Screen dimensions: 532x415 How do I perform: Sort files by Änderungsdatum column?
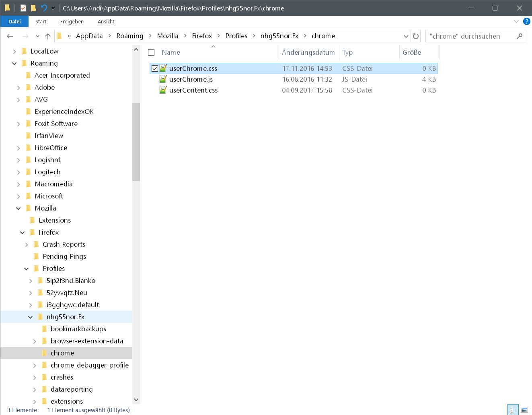point(308,52)
